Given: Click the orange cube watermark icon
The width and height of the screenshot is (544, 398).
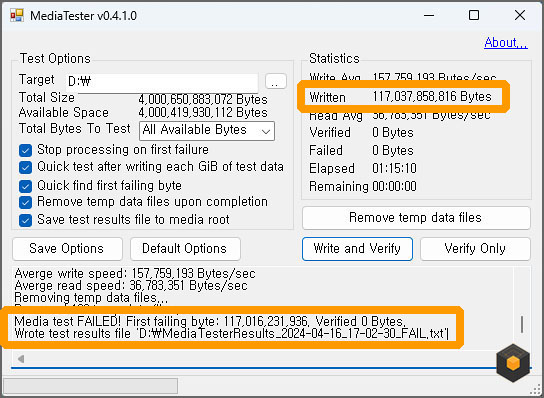Looking at the screenshot, I should [513, 363].
